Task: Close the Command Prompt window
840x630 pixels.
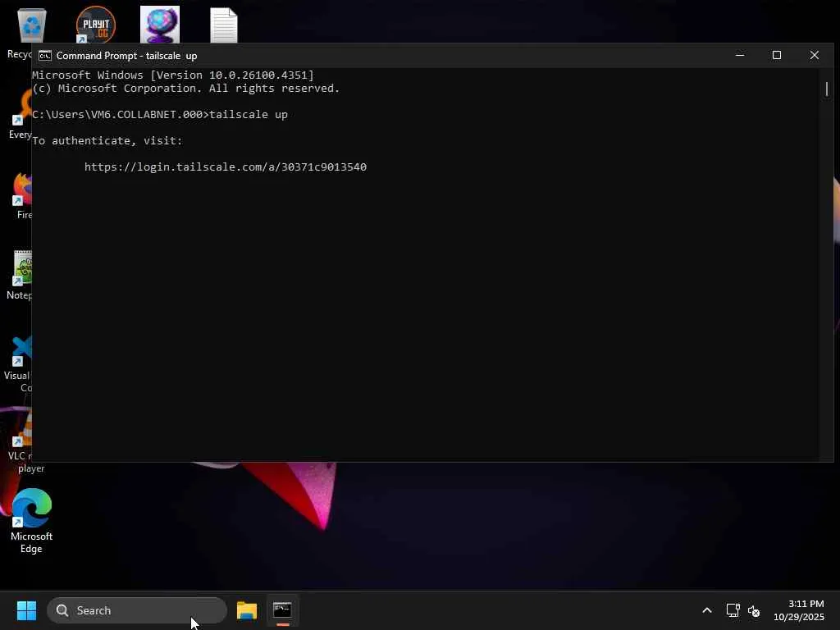Action: tap(815, 55)
